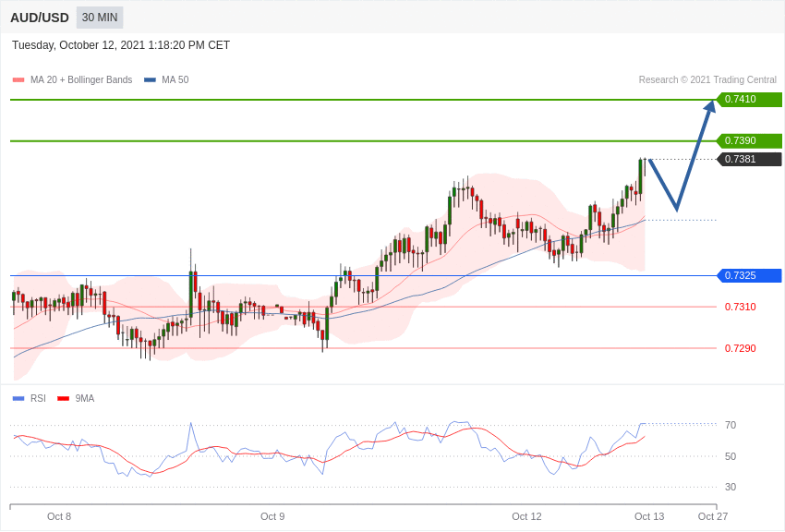This screenshot has height=532, width=785.
Task: Select the 0.7410 green resistance label
Action: point(750,99)
